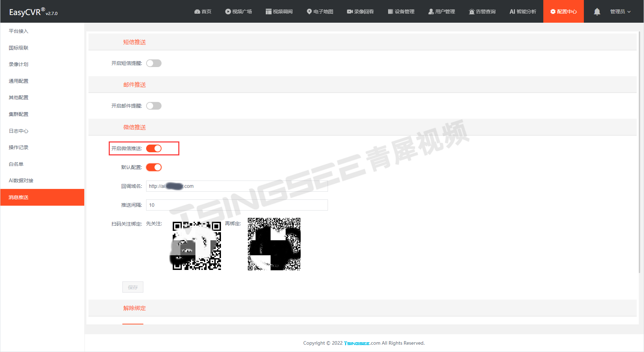This screenshot has height=352, width=644.
Task: Click the electronic map pin icon
Action: (x=309, y=12)
